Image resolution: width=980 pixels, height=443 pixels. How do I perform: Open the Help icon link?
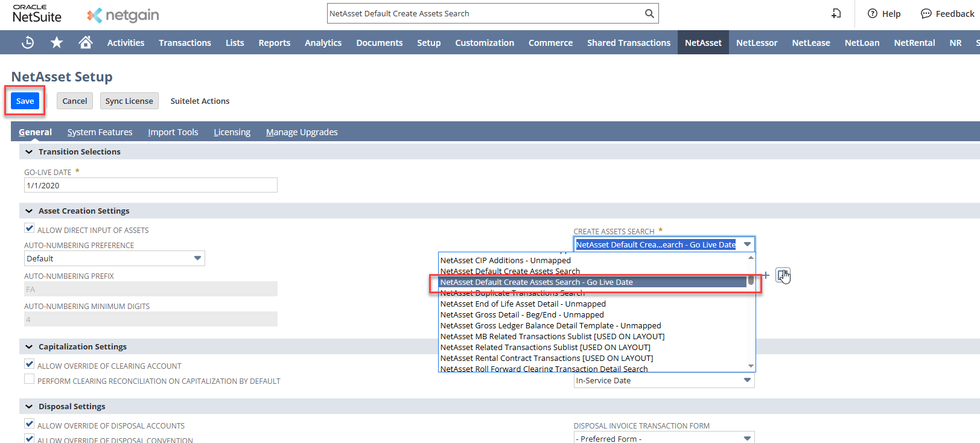click(873, 13)
